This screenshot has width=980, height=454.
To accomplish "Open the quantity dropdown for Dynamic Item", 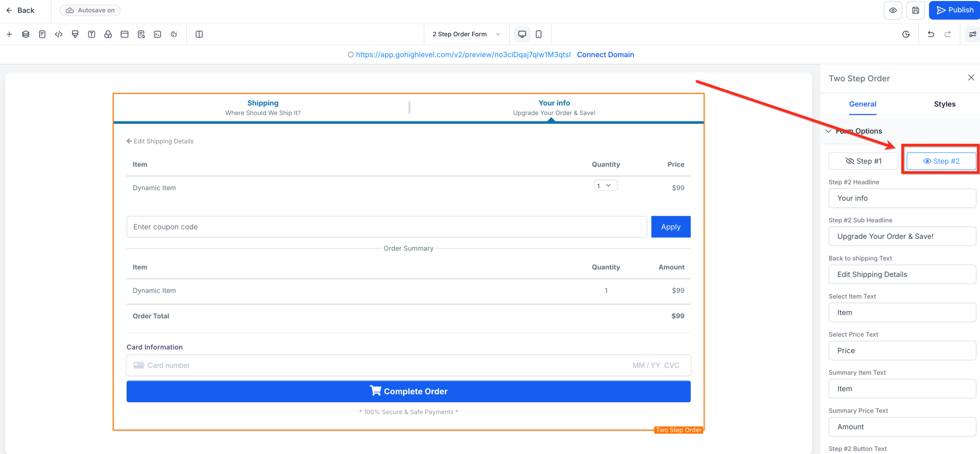I will [605, 185].
